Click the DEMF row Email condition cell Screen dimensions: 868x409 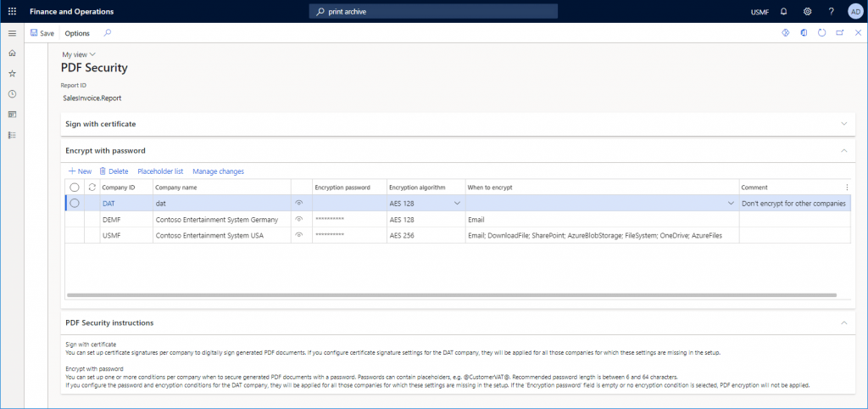tap(602, 220)
